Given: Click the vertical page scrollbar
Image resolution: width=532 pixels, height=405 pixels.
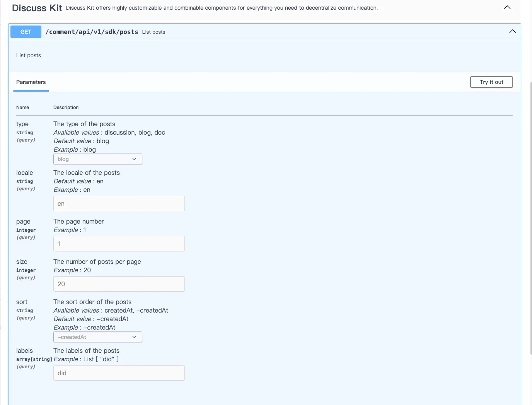Looking at the screenshot, I should tap(530, 218).
